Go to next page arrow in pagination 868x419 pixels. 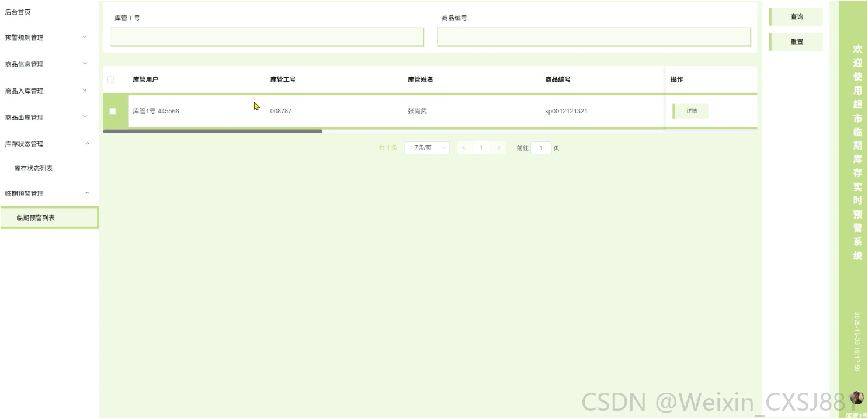click(498, 148)
